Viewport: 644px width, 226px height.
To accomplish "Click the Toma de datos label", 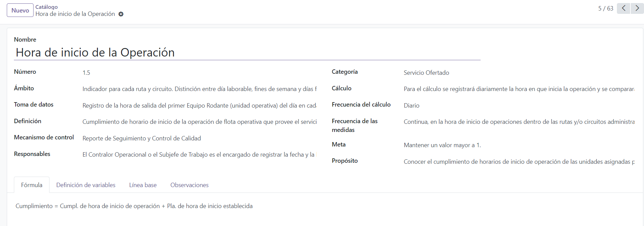I will click(34, 105).
